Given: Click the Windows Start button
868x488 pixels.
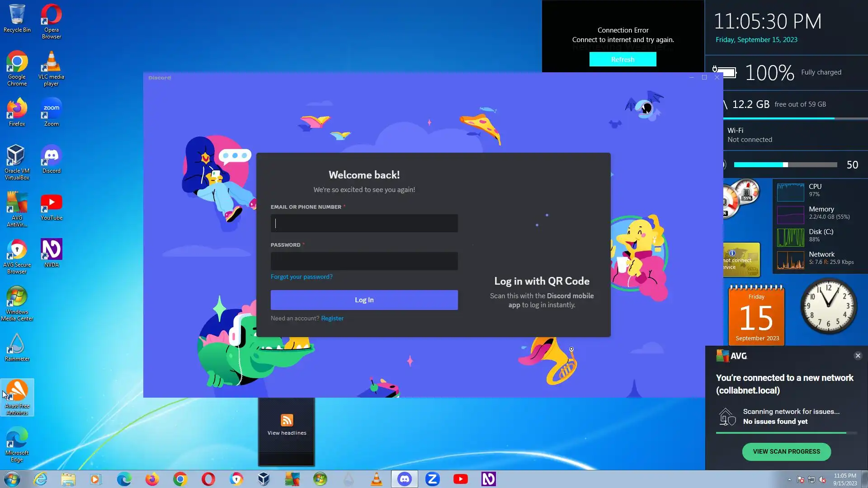Looking at the screenshot, I should [12, 479].
